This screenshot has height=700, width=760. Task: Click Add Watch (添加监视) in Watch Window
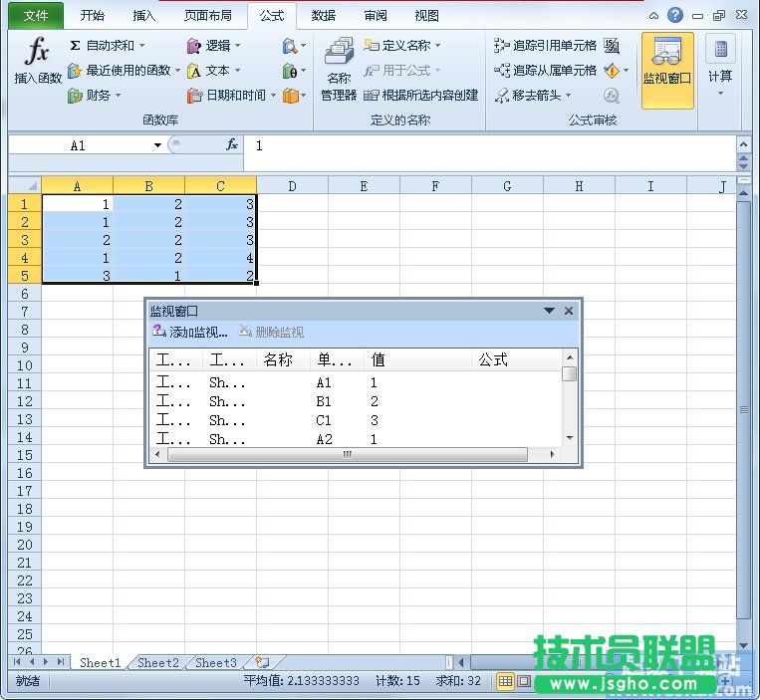(190, 333)
